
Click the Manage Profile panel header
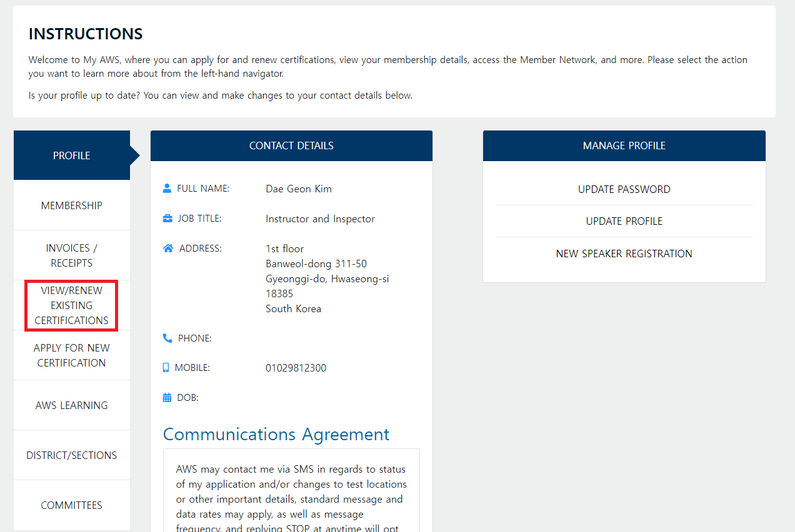pyautogui.click(x=624, y=145)
